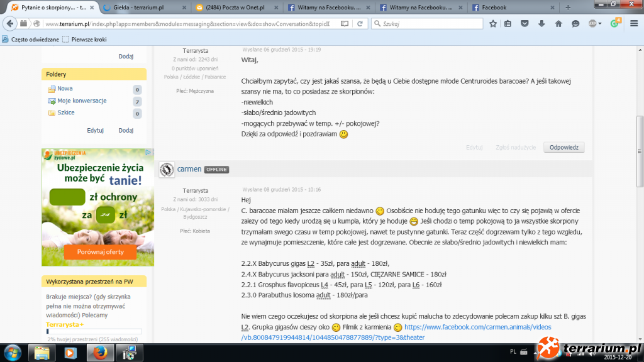Click the PW storage usage progress bar

click(x=94, y=331)
